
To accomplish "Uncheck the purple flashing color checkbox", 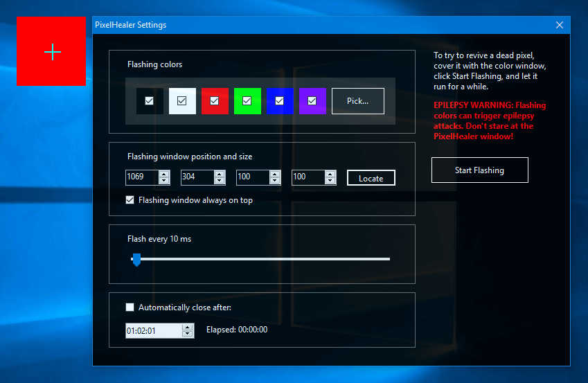I will pos(312,101).
